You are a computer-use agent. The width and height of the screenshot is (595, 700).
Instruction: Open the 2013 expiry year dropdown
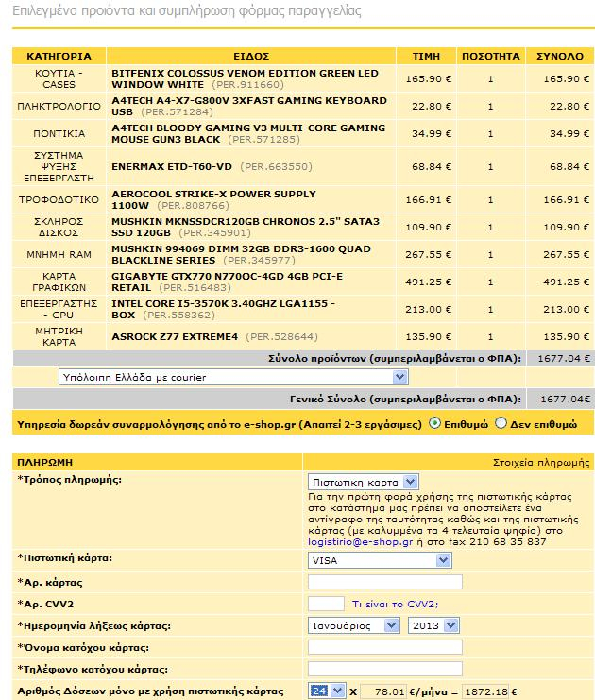pyautogui.click(x=433, y=626)
